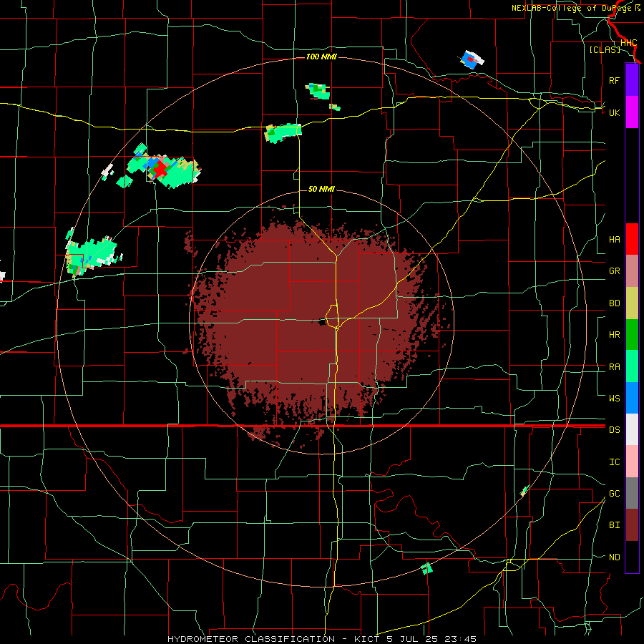Click the BI brown legend block
The height and width of the screenshot is (644, 644).
(x=632, y=525)
